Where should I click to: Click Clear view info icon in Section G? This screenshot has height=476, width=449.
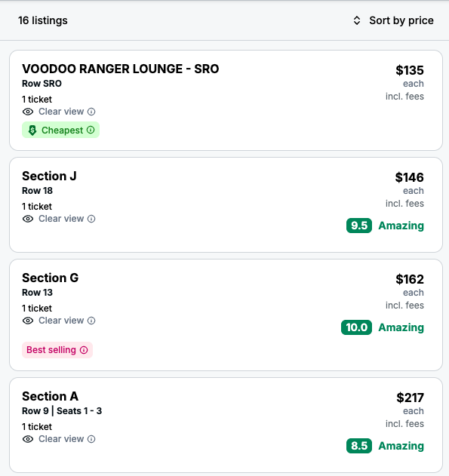(x=91, y=321)
